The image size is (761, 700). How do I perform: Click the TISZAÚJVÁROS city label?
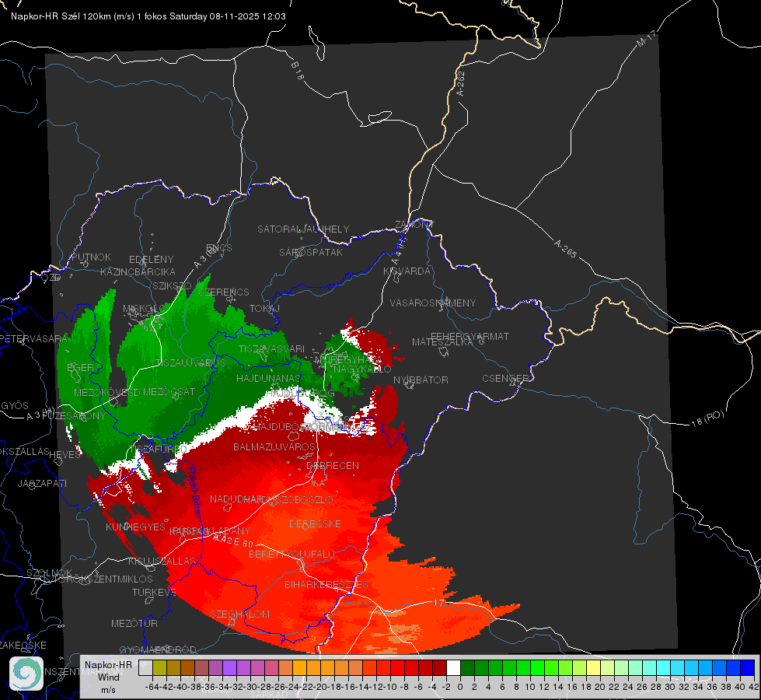tap(190, 363)
